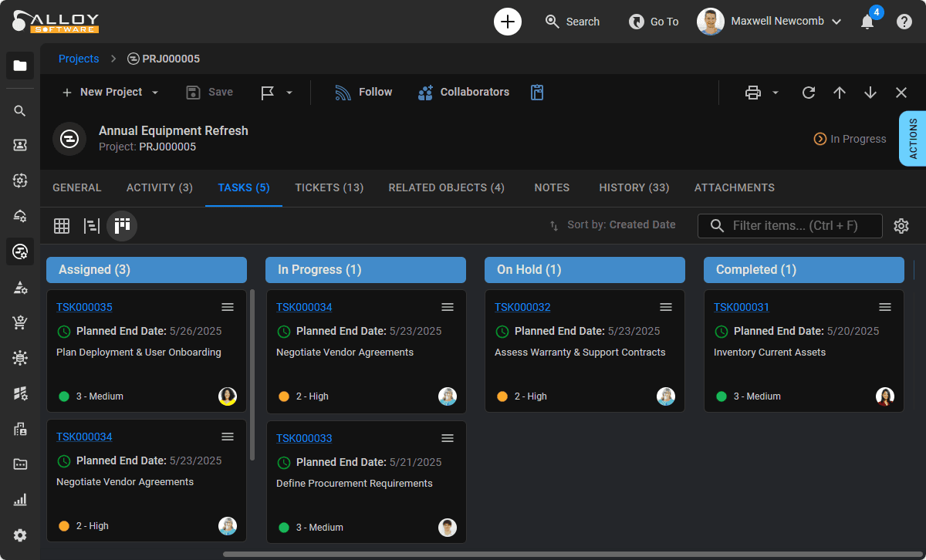Open the reports bar chart sidebar icon
Image resolution: width=926 pixels, height=560 pixels.
20,500
